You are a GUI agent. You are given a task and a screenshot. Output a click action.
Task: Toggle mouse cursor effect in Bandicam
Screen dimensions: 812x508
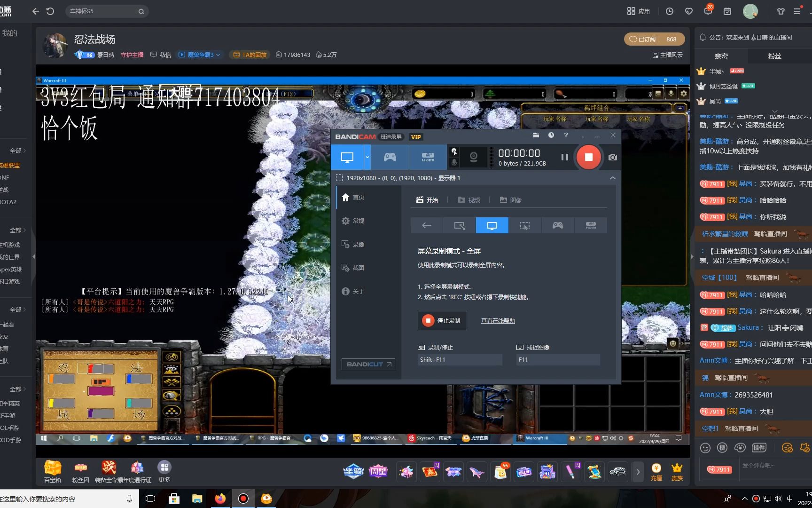tap(454, 151)
